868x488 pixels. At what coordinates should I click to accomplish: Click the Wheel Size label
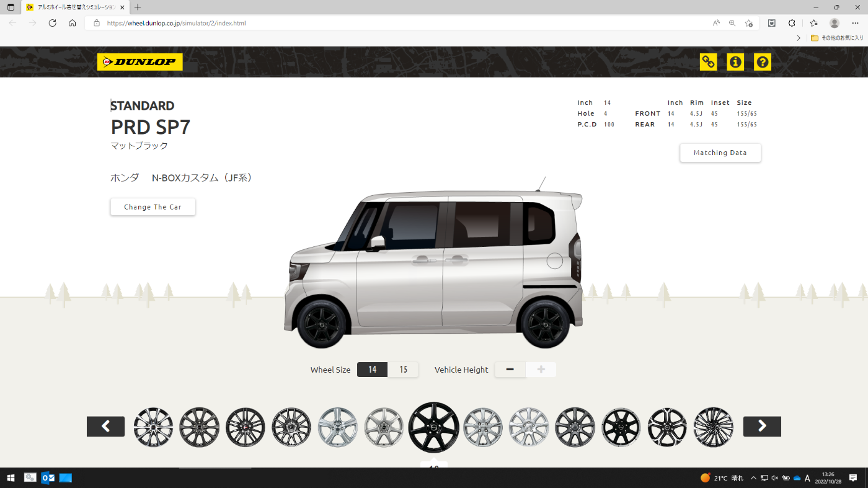pos(330,370)
